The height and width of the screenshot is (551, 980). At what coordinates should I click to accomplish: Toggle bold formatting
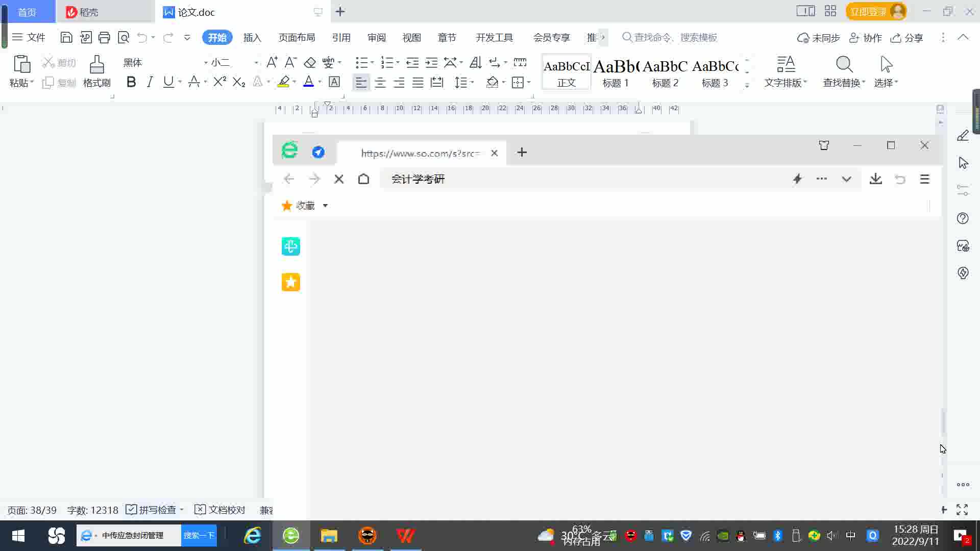pyautogui.click(x=131, y=82)
